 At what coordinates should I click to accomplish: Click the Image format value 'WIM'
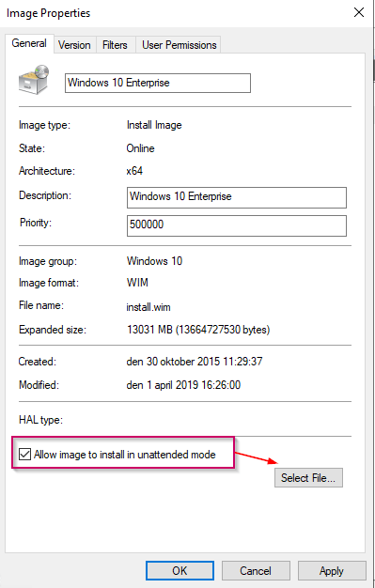pyautogui.click(x=137, y=283)
